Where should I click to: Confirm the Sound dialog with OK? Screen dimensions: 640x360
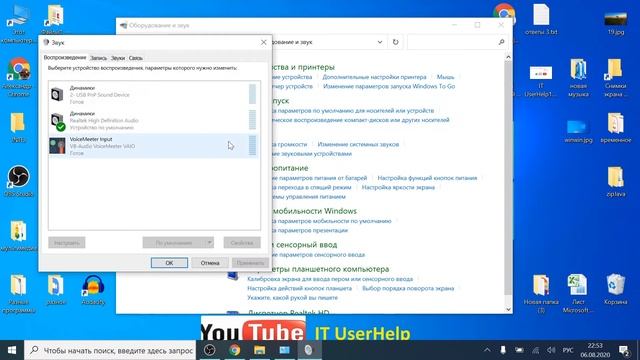(x=169, y=263)
